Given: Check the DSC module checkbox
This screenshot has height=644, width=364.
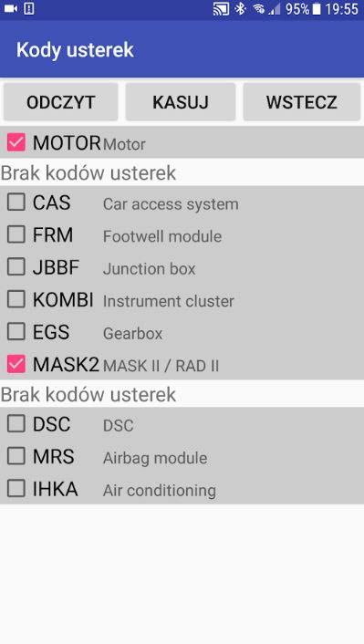Looking at the screenshot, I should pos(16,424).
